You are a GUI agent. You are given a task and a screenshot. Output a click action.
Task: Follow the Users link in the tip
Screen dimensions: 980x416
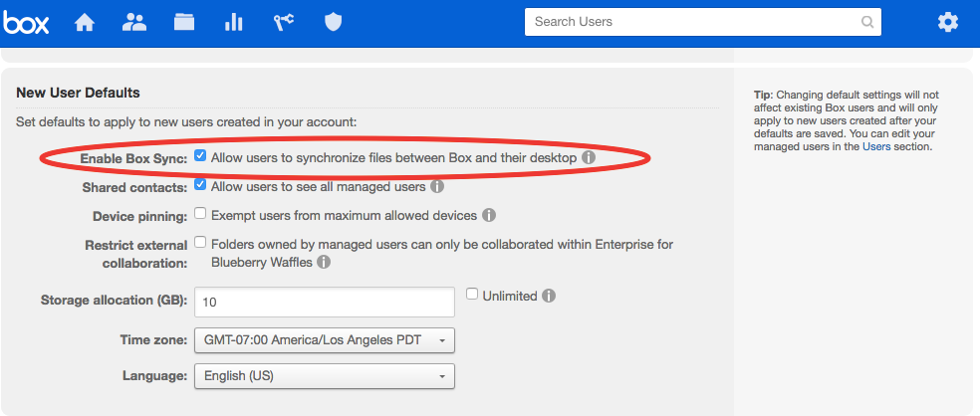point(876,147)
